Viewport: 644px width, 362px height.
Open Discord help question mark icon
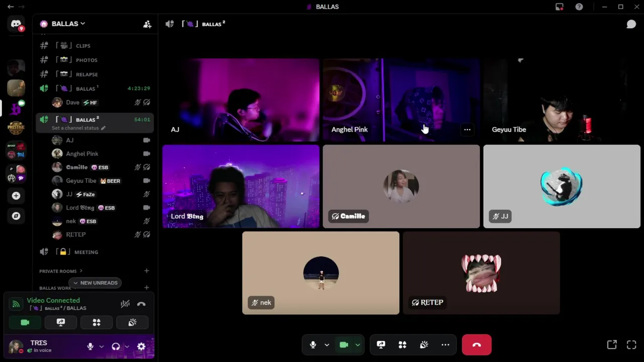point(579,7)
